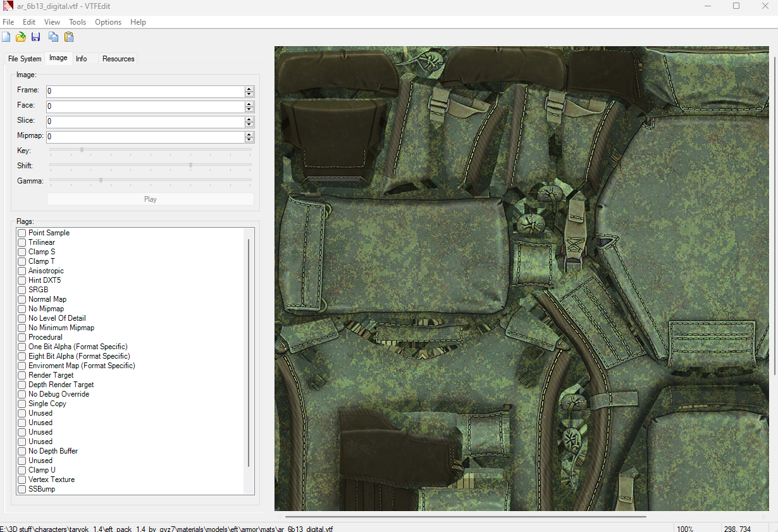Click the Paste clipboard icon

69,37
